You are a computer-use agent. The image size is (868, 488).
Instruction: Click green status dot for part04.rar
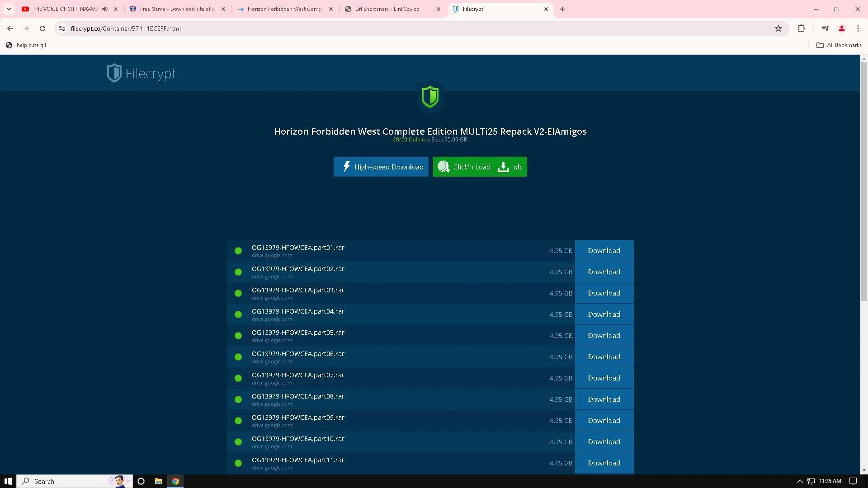[x=238, y=314]
